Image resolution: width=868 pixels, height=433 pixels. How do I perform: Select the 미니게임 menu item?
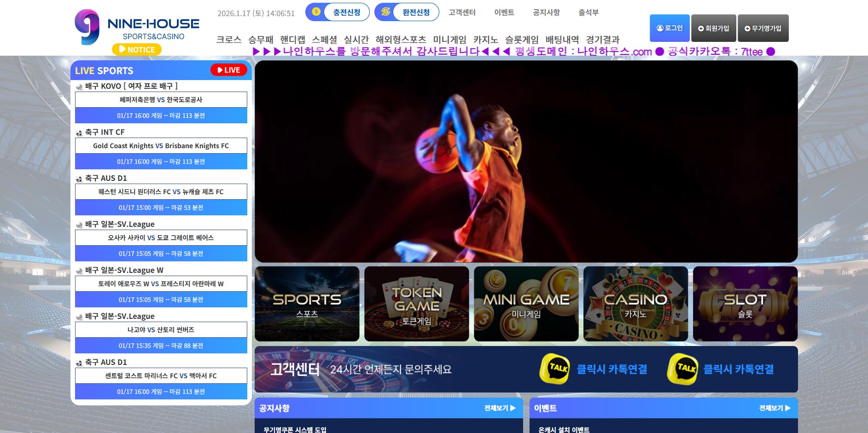coord(449,40)
